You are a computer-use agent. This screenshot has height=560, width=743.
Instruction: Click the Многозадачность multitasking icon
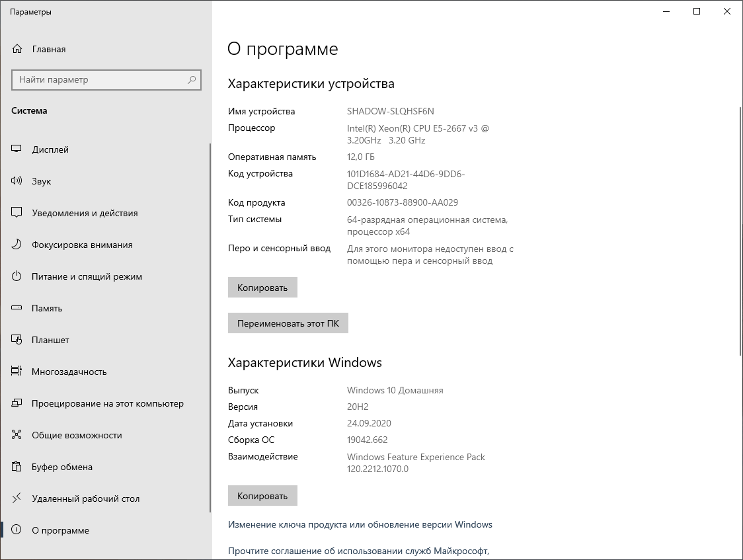click(x=17, y=372)
